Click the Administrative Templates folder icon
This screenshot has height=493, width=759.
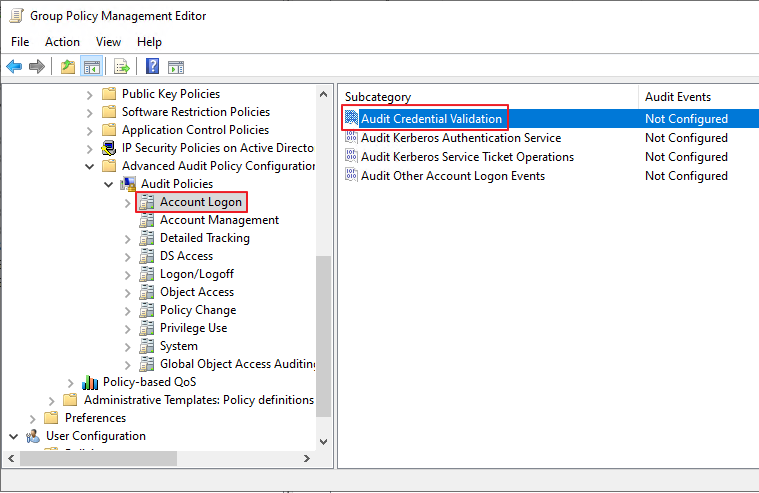point(71,400)
